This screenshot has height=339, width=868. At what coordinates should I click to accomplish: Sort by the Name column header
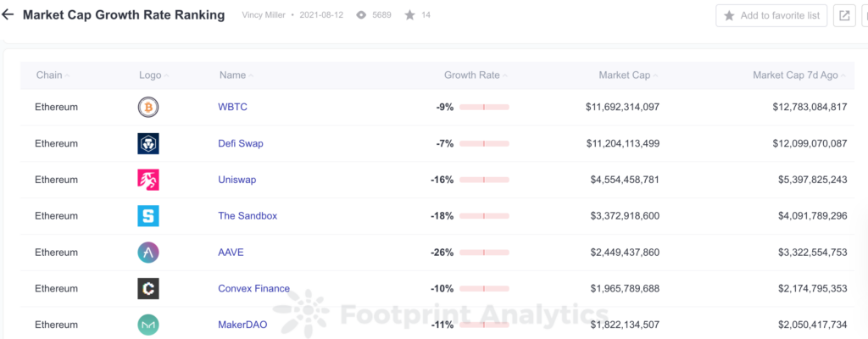coord(232,75)
